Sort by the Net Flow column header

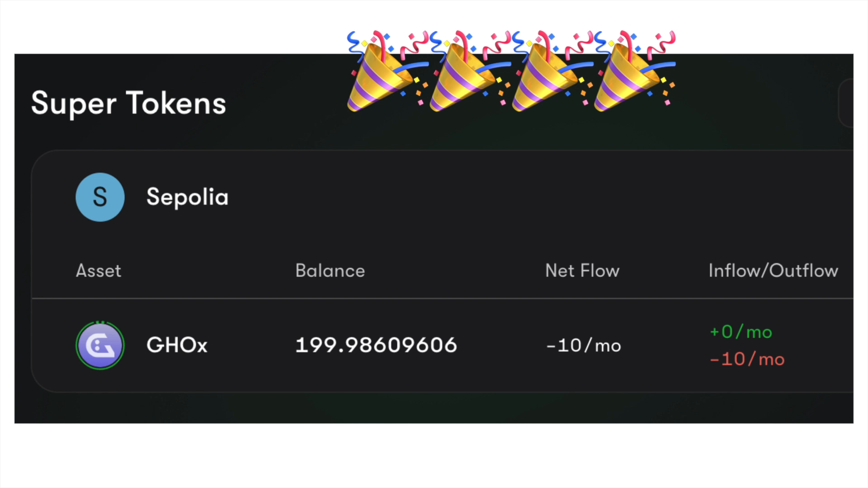582,271
